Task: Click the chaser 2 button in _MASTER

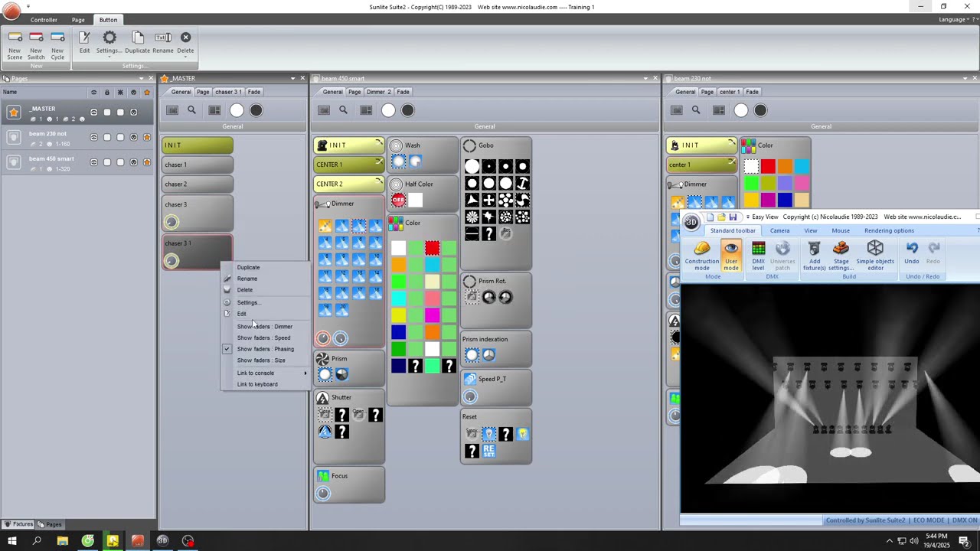Action: [x=198, y=184]
